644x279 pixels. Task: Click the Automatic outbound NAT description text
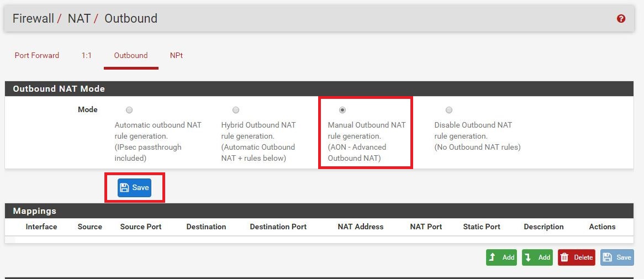158,141
